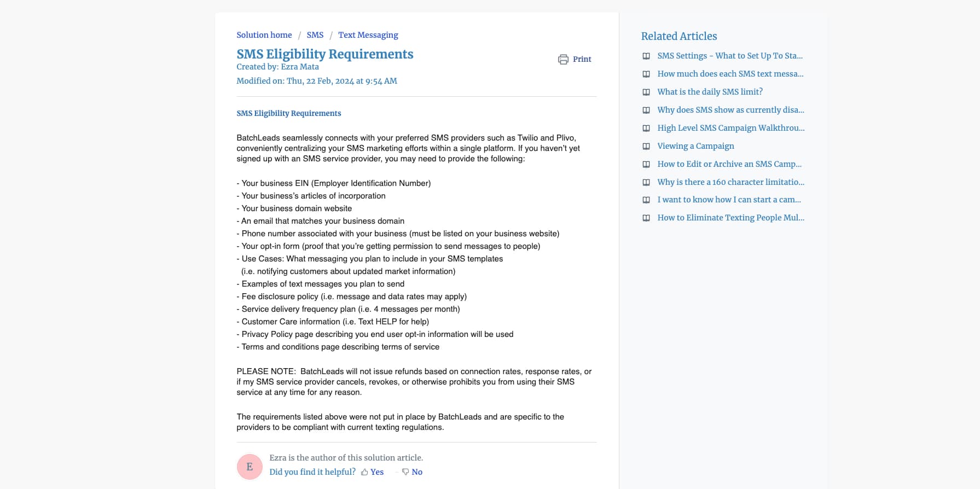Click Yes to mark the article helpful
The image size is (980, 489).
point(376,471)
